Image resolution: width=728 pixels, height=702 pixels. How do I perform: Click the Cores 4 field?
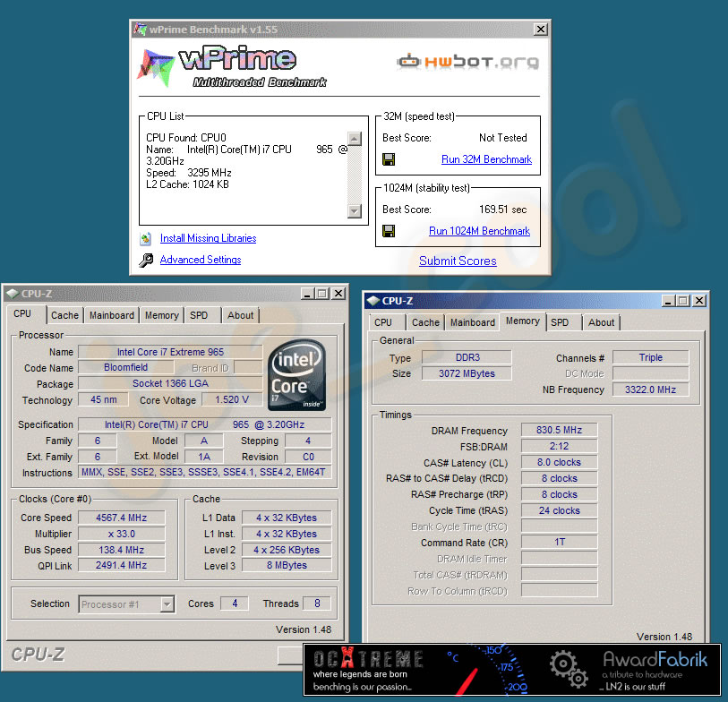pyautogui.click(x=235, y=604)
